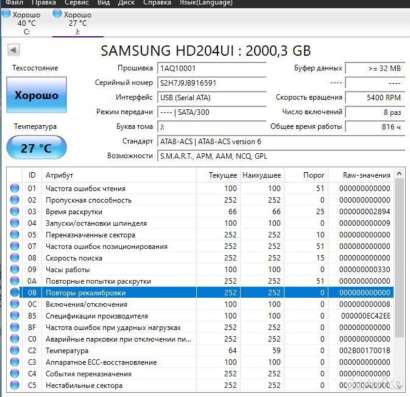410x397 pixels.
Task: Click the features field S.M.A.R.T., APM, AAM
Action: click(x=281, y=156)
